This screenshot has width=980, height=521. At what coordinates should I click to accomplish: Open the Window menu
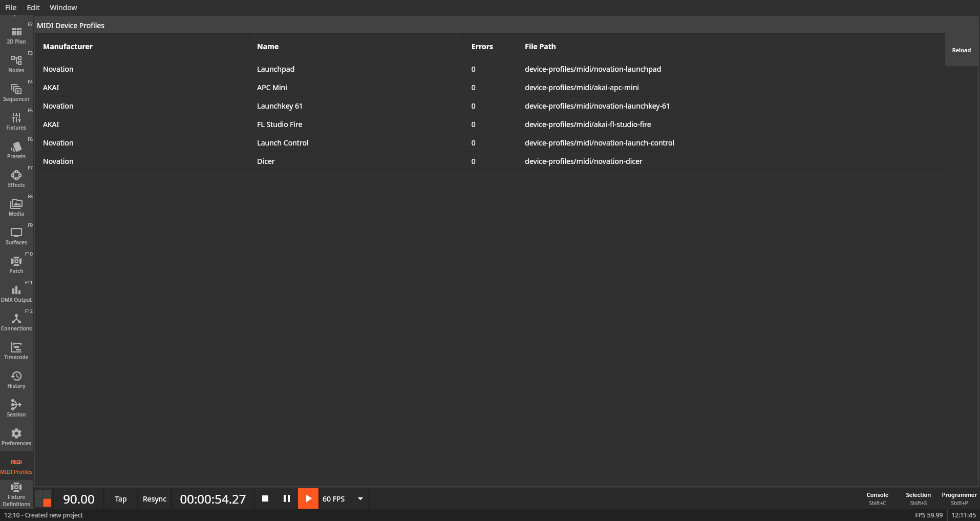pos(63,8)
